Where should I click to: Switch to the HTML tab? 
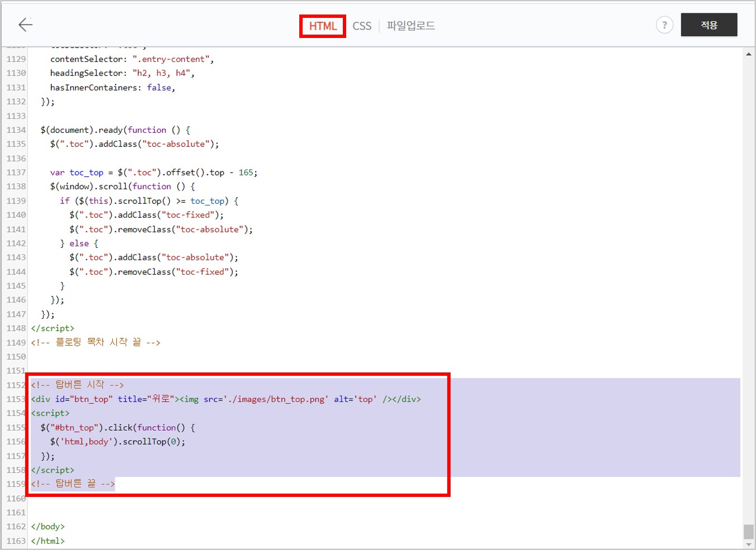[x=323, y=26]
